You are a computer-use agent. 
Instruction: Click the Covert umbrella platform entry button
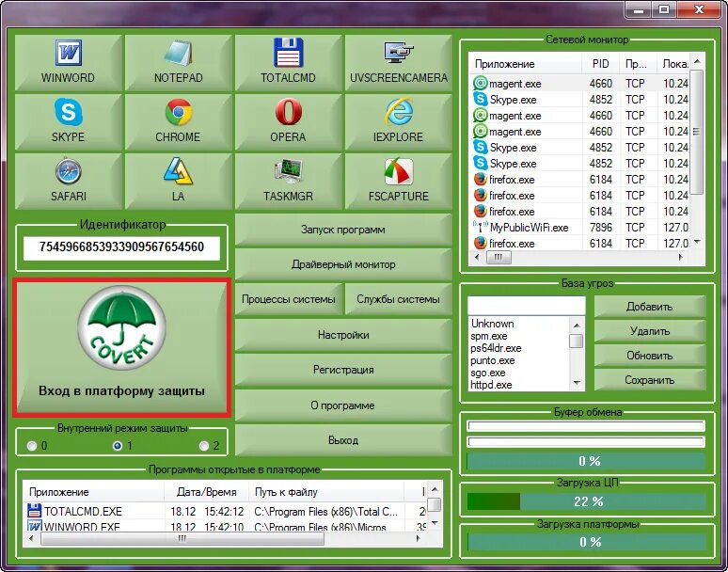pyautogui.click(x=121, y=347)
